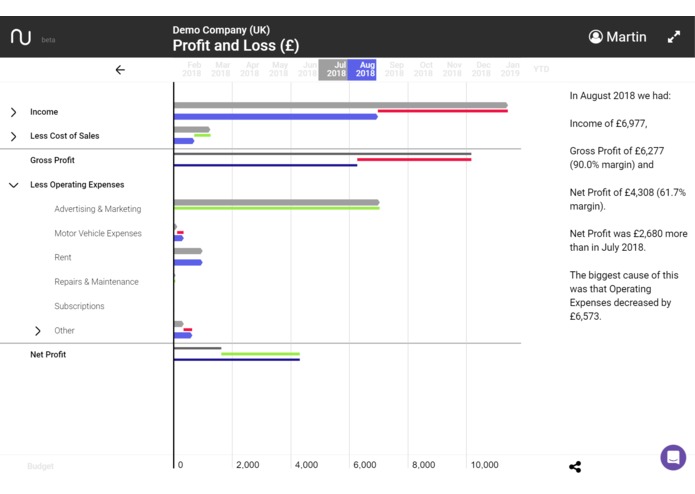This screenshot has height=494, width=695.
Task: Expand the Income row chevron
Action: 14,112
